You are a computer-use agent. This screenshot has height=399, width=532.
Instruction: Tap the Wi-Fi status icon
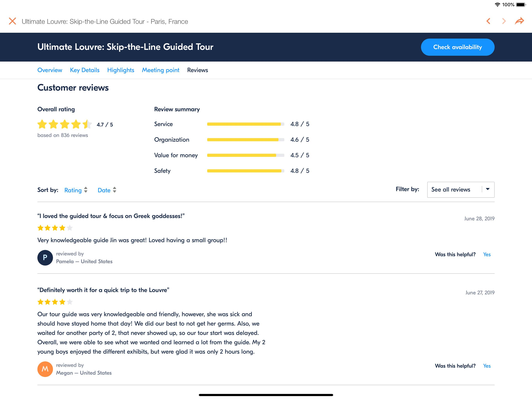point(497,4)
